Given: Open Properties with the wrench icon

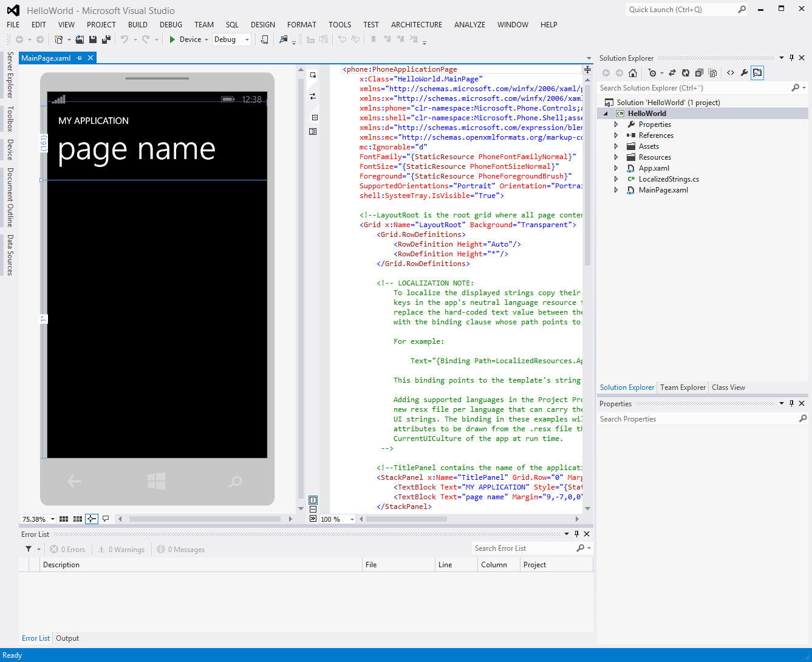Looking at the screenshot, I should [744, 73].
